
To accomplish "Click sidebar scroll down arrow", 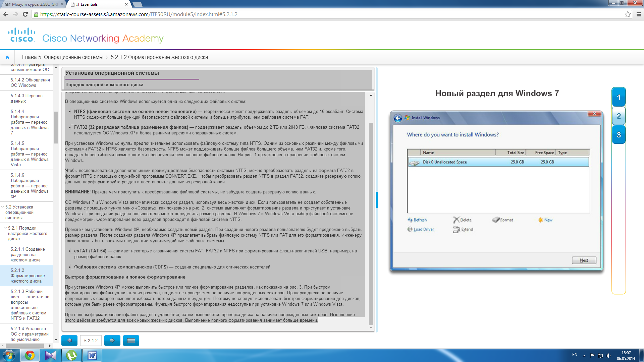I will (56, 340).
